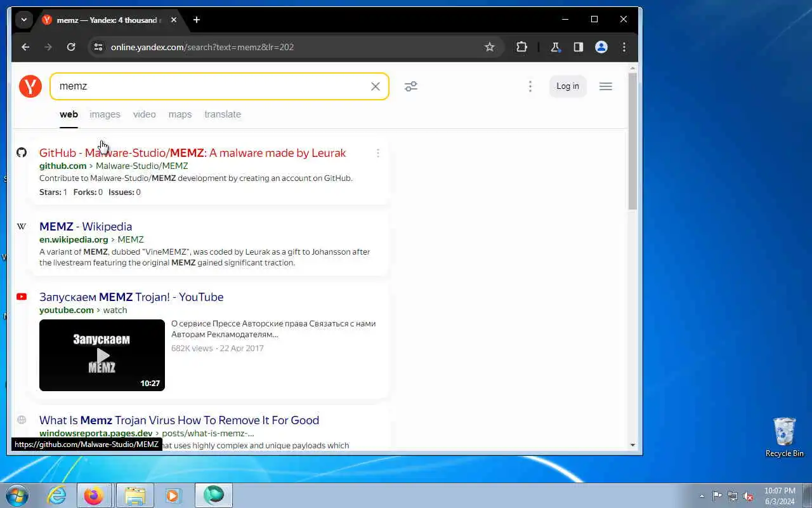Screen dimensions: 812x508
Task: Open the MEMZ - Wikipedia result
Action: 86,227
